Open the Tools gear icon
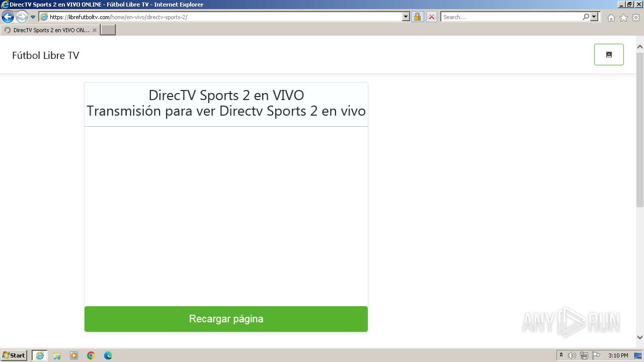The image size is (644, 362). point(636,18)
